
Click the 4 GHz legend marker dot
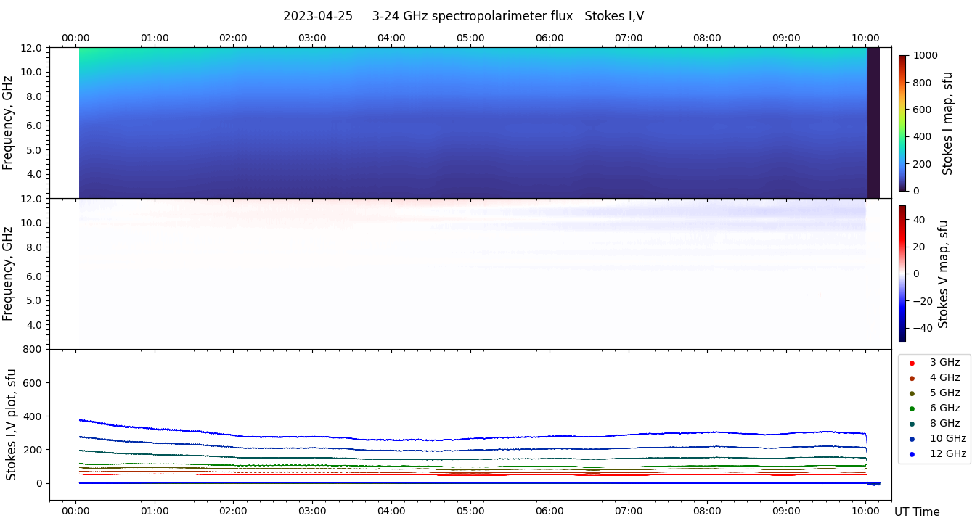(912, 378)
